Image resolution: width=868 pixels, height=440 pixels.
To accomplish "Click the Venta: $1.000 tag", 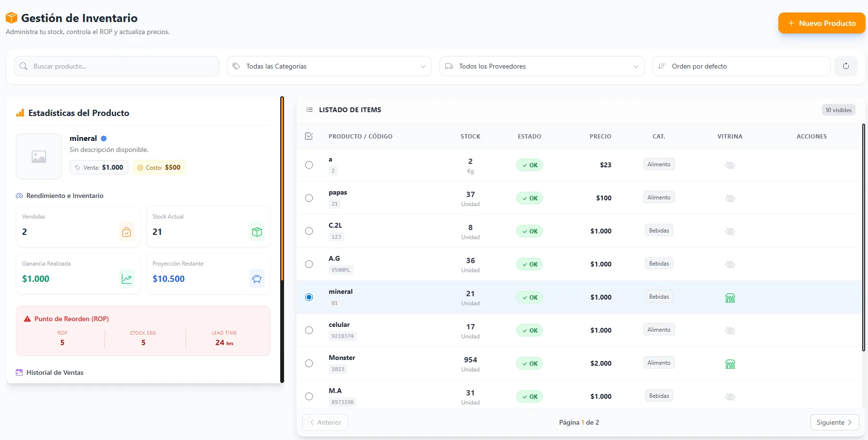I will (x=99, y=167).
